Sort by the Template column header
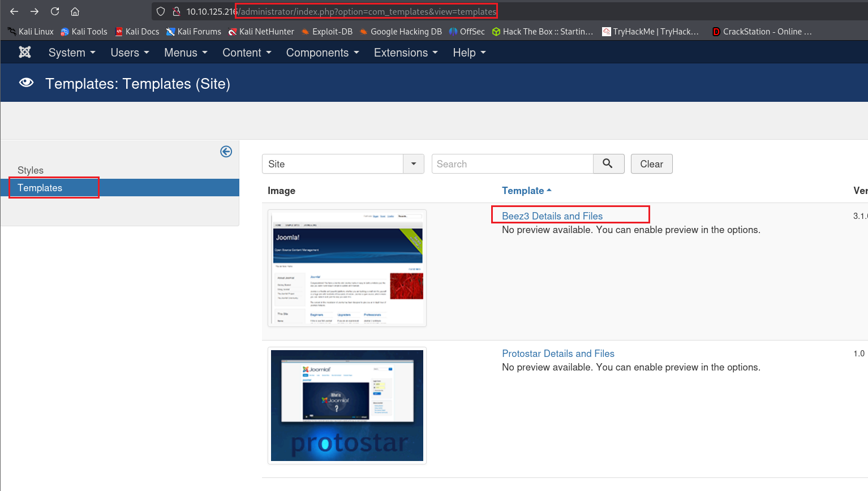868x491 pixels. [x=526, y=191]
